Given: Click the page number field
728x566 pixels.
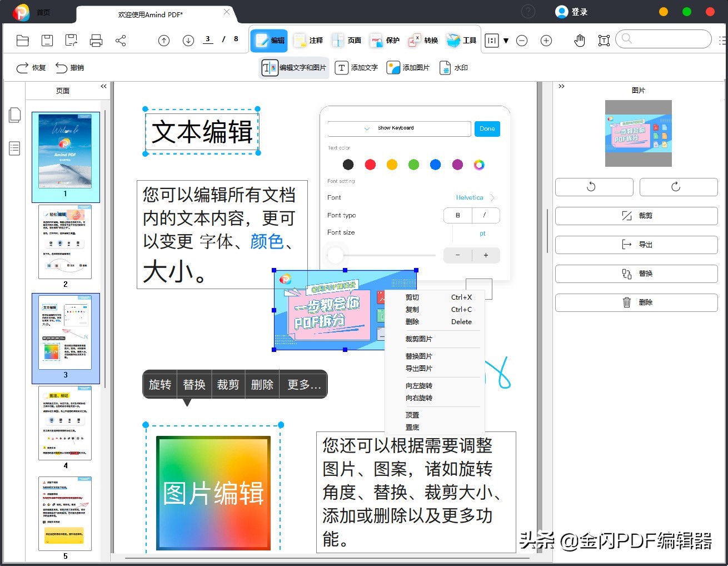Looking at the screenshot, I should [x=208, y=39].
